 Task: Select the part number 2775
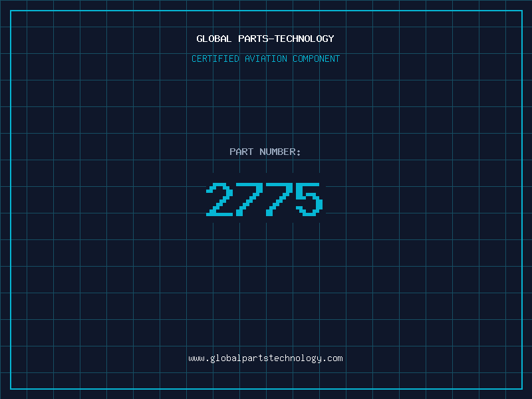[265, 199]
